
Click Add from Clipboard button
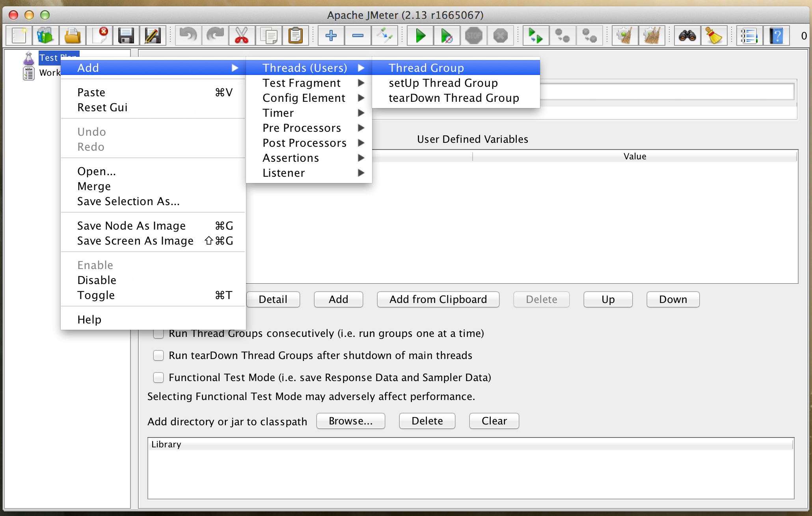point(438,299)
